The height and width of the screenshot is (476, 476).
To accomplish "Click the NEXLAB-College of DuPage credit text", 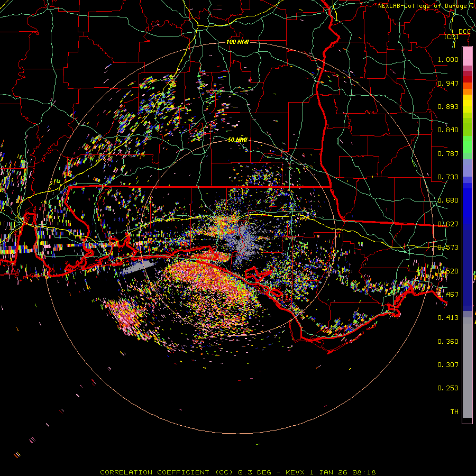I will 426,6.
